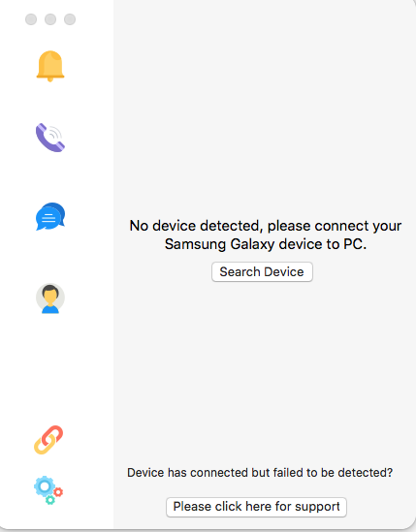Click the 'Samsung Galaxy device to PC' text line
Screen dimensions: 416x532
(266, 244)
